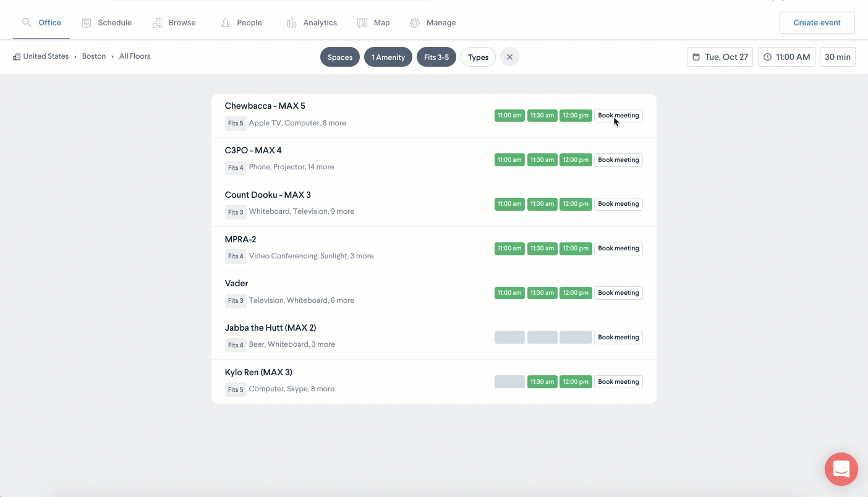868x497 pixels.
Task: Select 11:00 am slot for Vader
Action: [x=509, y=293]
